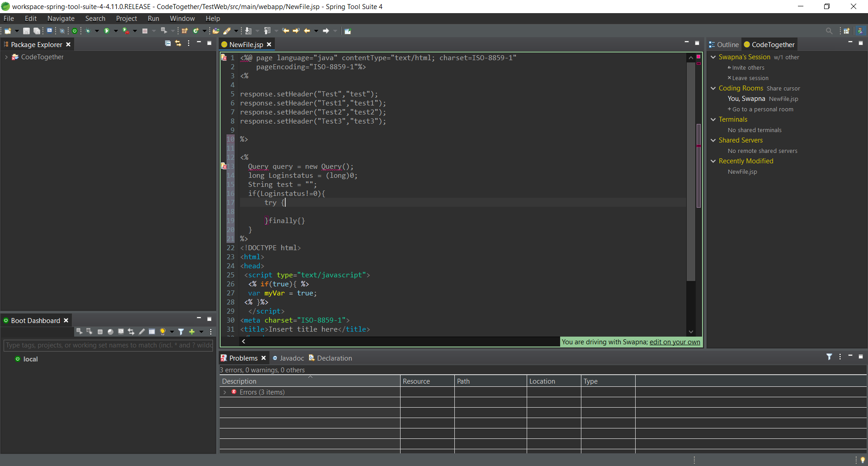Toggle Link with Editor in Boot Dashboard
This screenshot has height=466, width=868.
point(131,332)
